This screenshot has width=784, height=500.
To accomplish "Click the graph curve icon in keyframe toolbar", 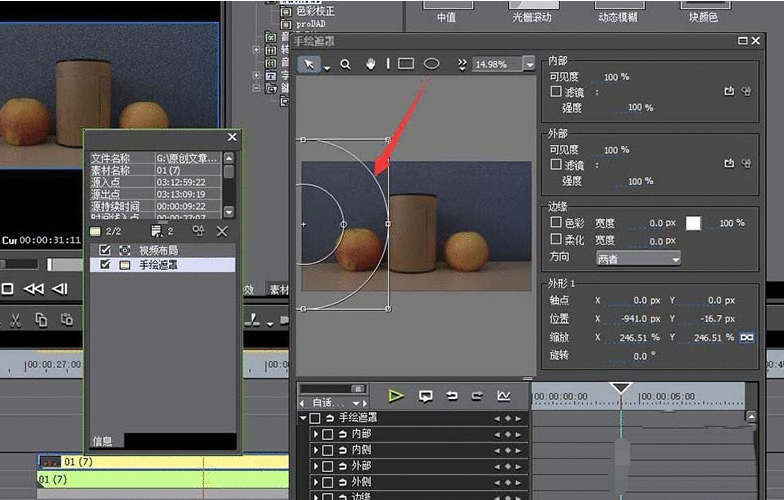I will tap(504, 396).
